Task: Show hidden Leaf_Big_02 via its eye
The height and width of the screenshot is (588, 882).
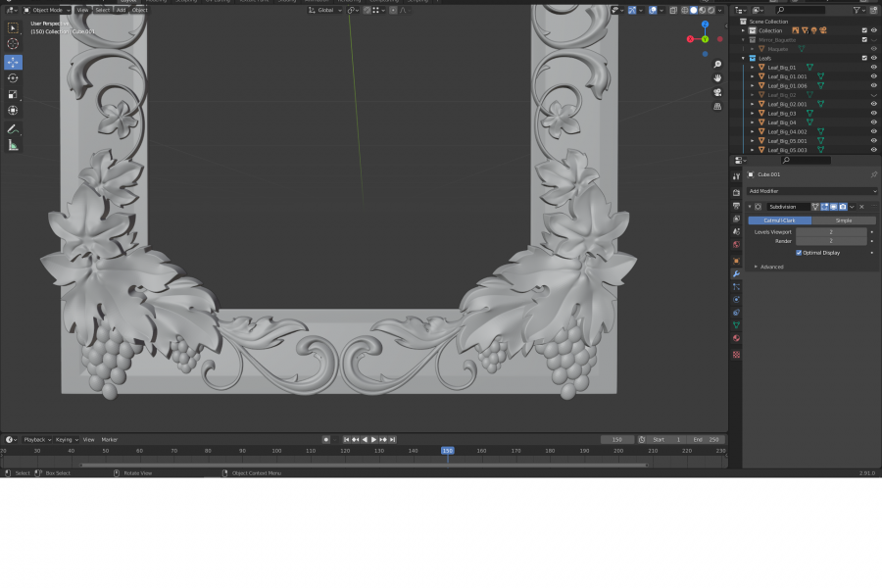Action: coord(873,95)
